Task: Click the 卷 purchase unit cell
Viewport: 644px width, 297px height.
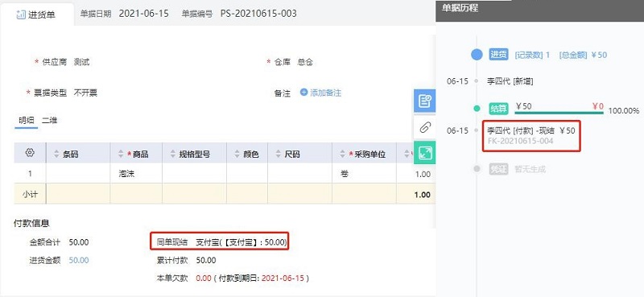Action: point(364,174)
